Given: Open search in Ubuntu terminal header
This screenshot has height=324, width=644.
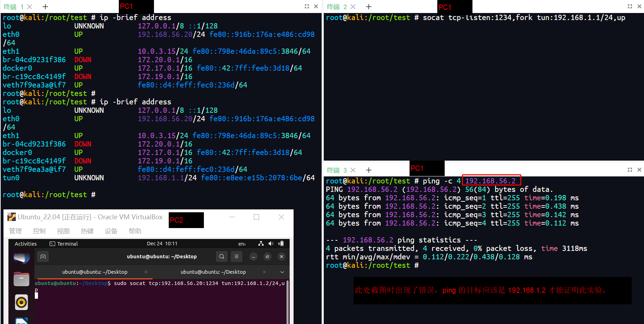Looking at the screenshot, I should [222, 257].
